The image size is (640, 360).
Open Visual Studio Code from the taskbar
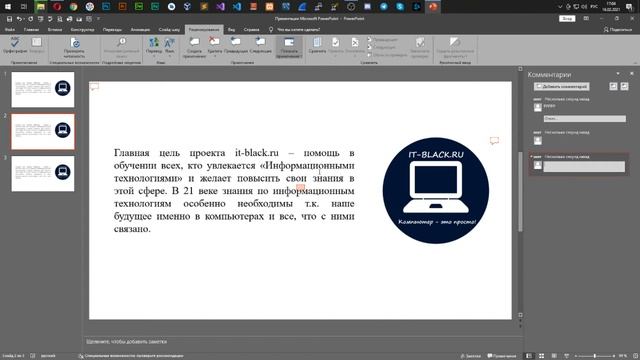[x=237, y=7]
